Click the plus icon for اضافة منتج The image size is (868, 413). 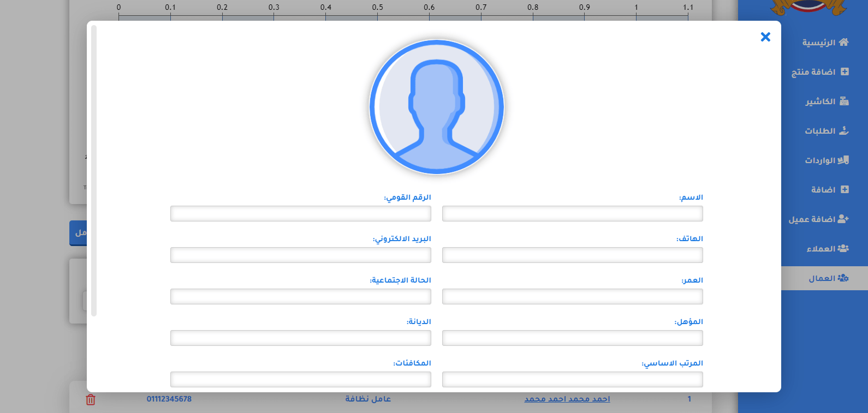coord(845,71)
